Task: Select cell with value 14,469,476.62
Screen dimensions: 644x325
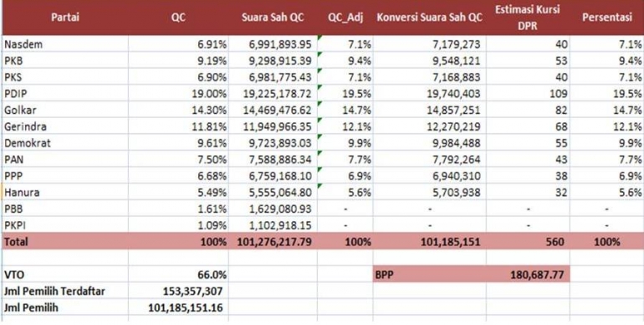Action: point(273,110)
